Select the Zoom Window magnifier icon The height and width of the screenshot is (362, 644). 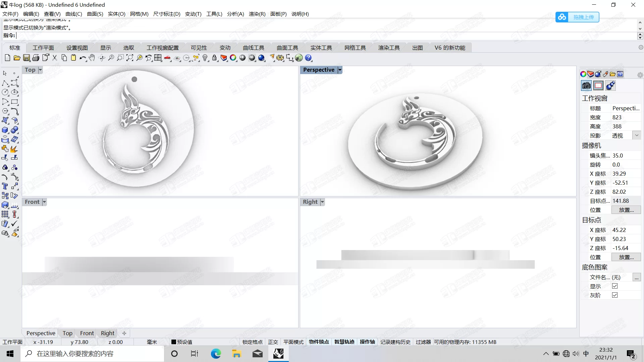[120, 58]
